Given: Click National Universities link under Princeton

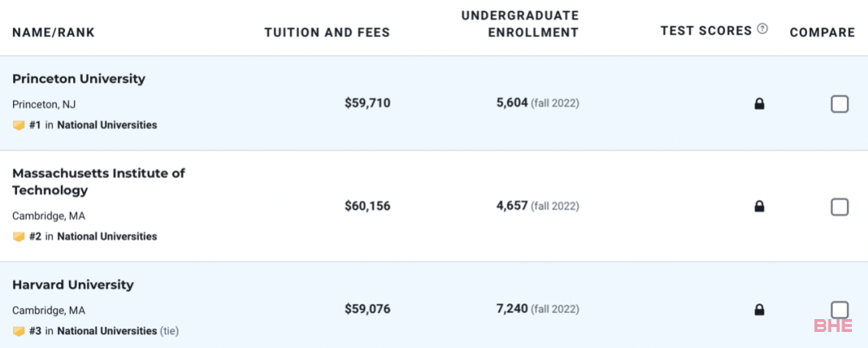Looking at the screenshot, I should click(107, 125).
